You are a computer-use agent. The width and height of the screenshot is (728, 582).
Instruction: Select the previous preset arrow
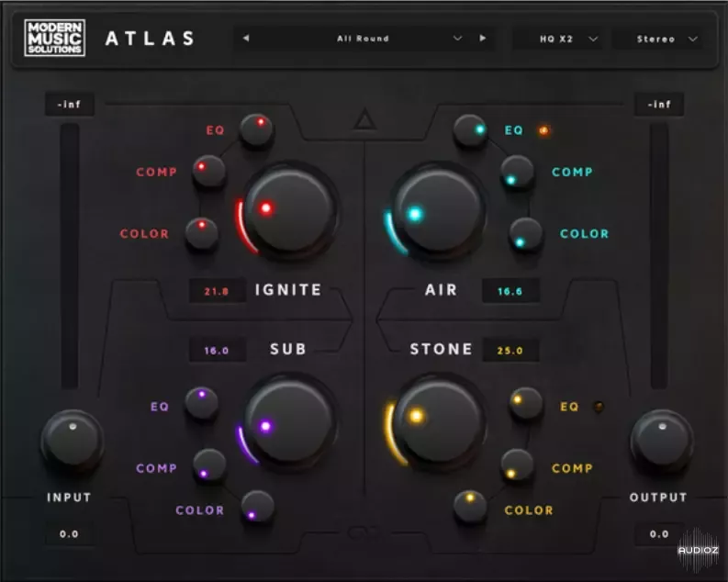click(246, 39)
